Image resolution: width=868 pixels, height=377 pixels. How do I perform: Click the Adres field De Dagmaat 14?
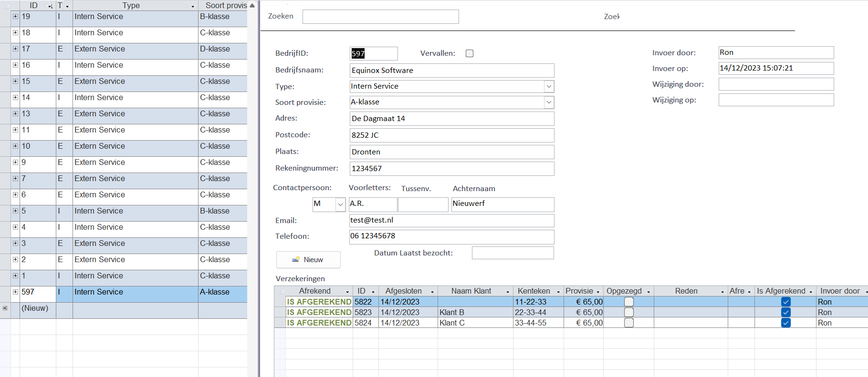pyautogui.click(x=452, y=119)
